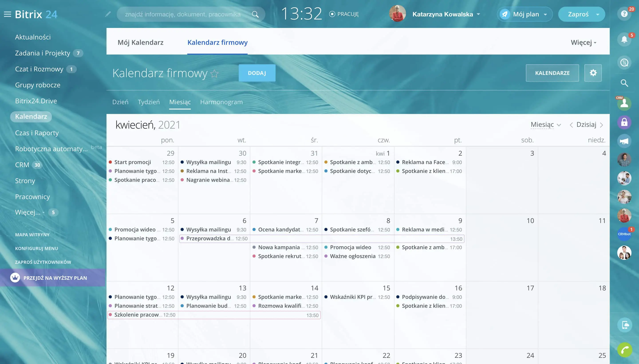
Task: Open the Start promocji event on the 29th
Action: coord(133,162)
